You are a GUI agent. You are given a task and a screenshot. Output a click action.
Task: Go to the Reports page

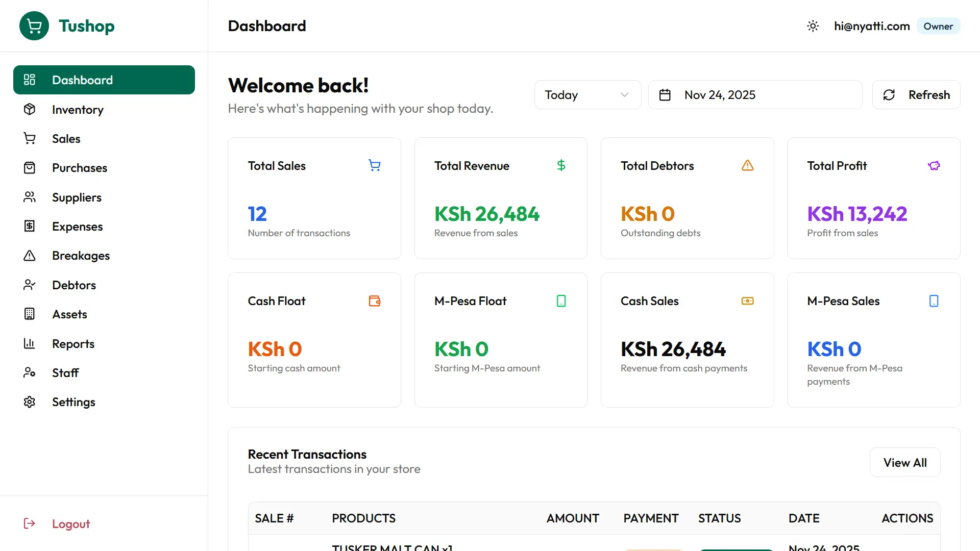[73, 344]
